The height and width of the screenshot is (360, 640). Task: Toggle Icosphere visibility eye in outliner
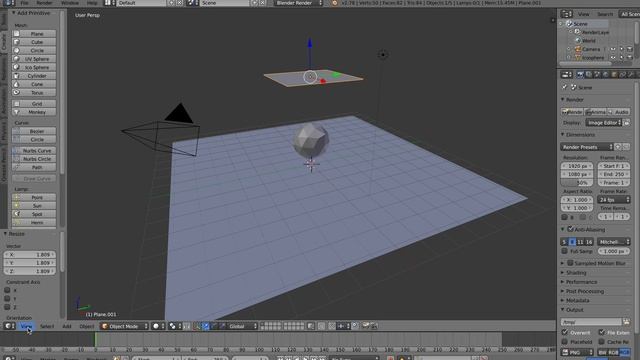coord(613,58)
